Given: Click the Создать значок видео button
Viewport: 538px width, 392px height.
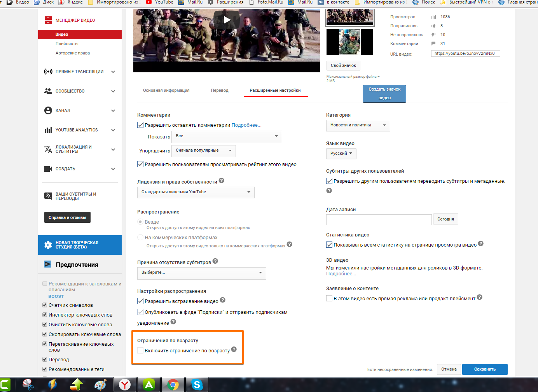Looking at the screenshot, I should click(x=384, y=94).
